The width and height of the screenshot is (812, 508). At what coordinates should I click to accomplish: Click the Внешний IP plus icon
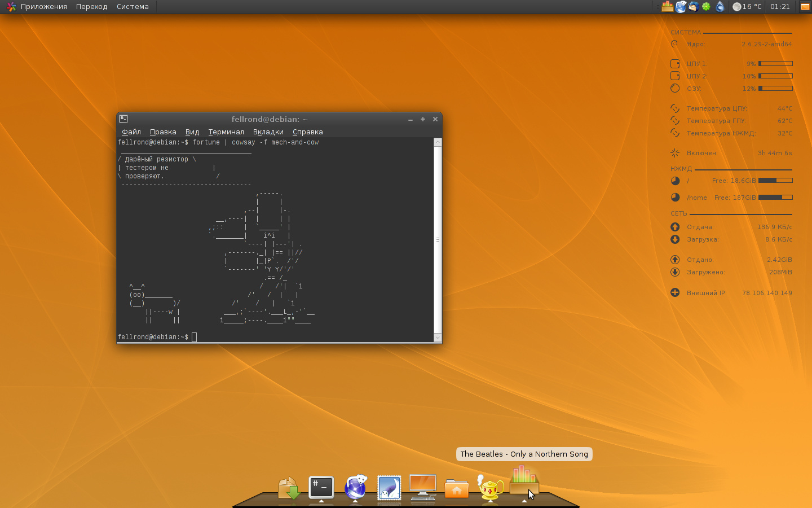point(675,292)
